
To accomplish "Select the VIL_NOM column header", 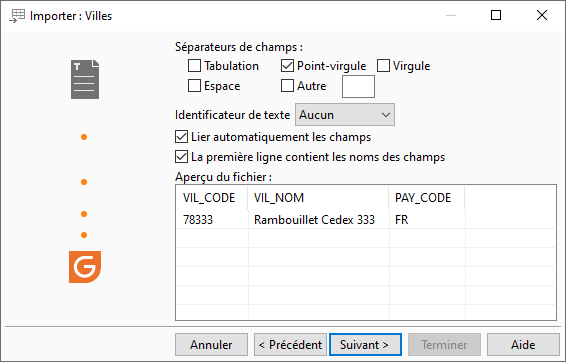I will pos(318,198).
